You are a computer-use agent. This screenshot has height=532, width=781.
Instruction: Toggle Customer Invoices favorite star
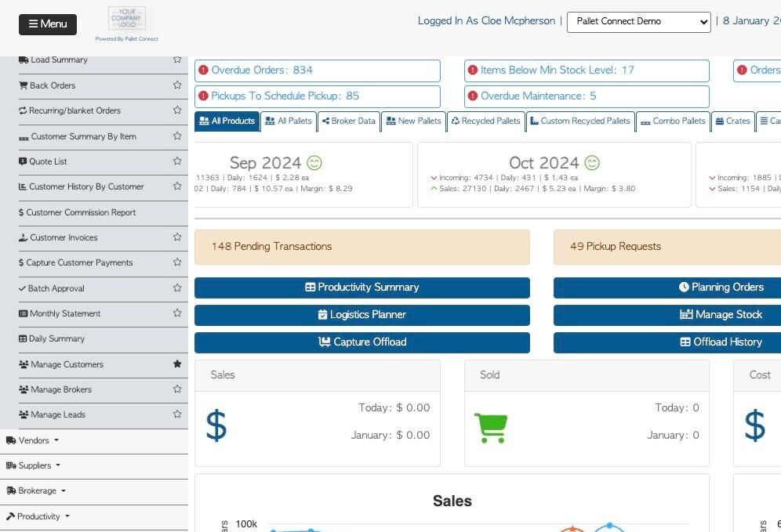point(177,237)
